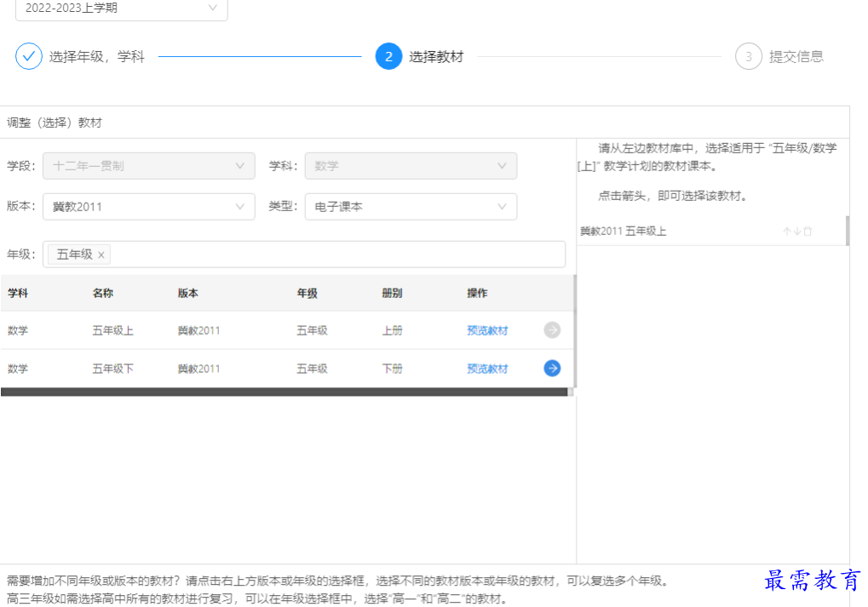Preview textbook for 五年级下
868x607 pixels.
[x=487, y=369]
